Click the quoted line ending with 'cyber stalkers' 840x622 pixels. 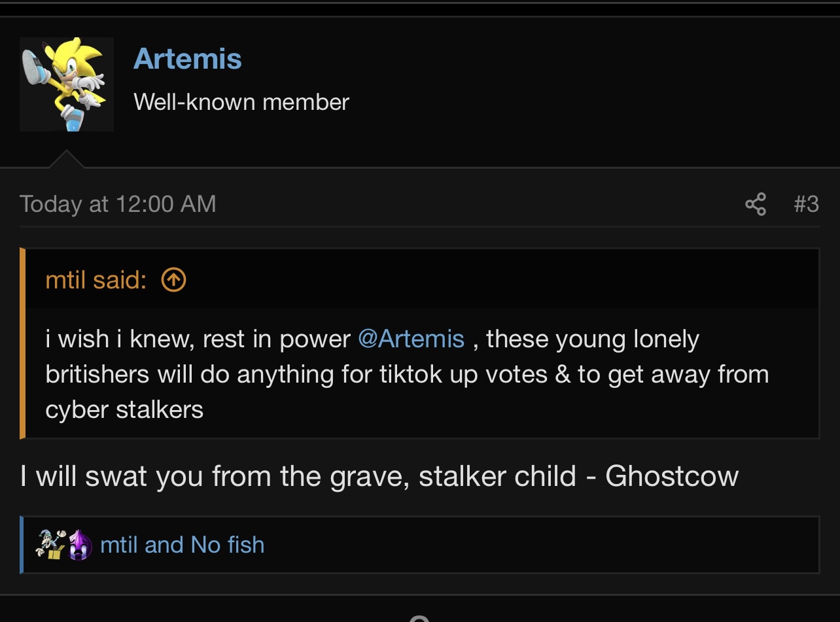[124, 410]
